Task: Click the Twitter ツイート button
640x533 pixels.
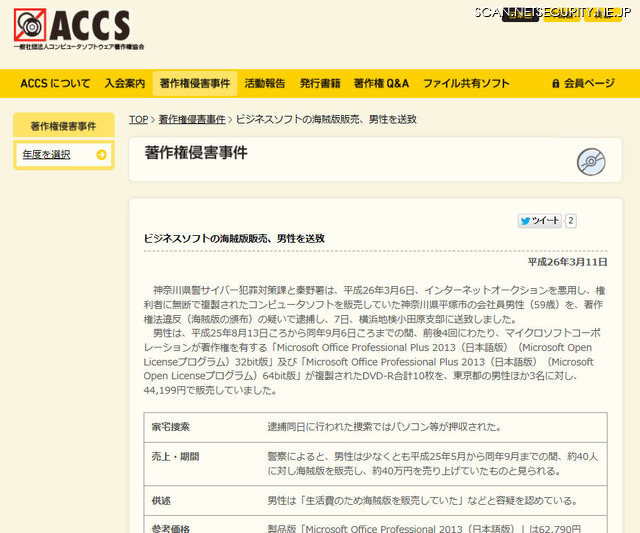Action: click(539, 221)
